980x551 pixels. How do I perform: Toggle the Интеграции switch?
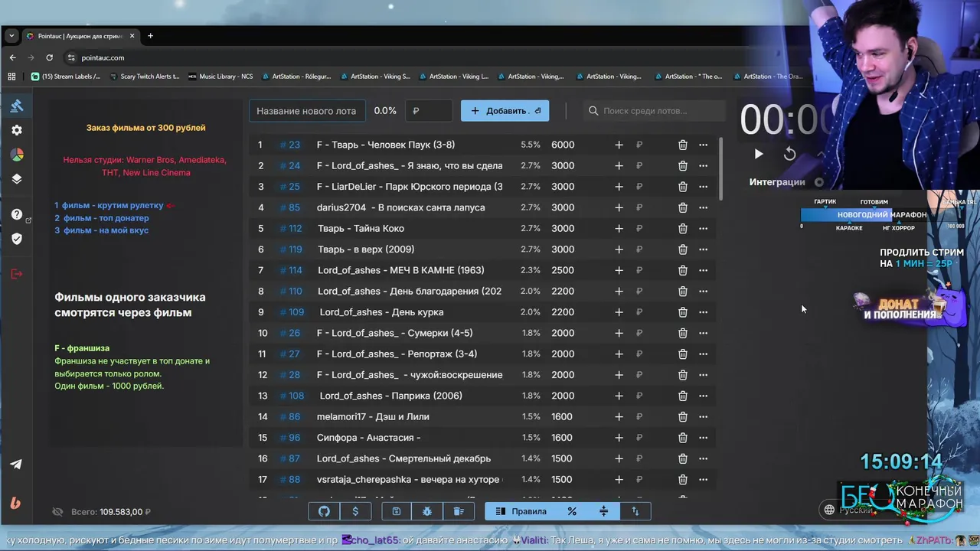pos(819,182)
